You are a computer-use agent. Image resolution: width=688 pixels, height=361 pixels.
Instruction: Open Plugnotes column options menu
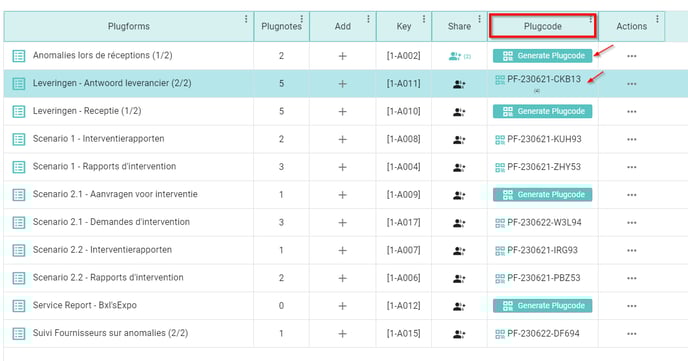coord(301,19)
